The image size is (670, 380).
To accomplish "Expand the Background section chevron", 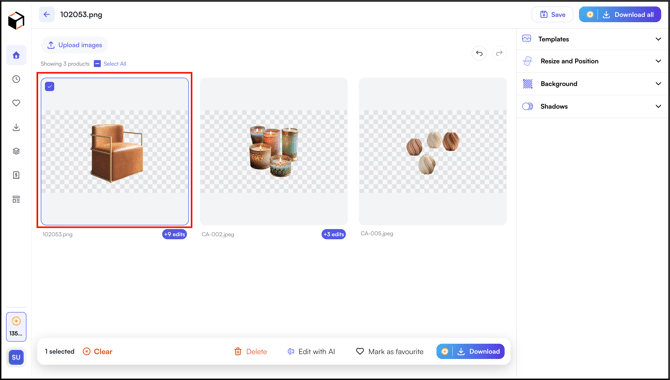I will [x=658, y=84].
